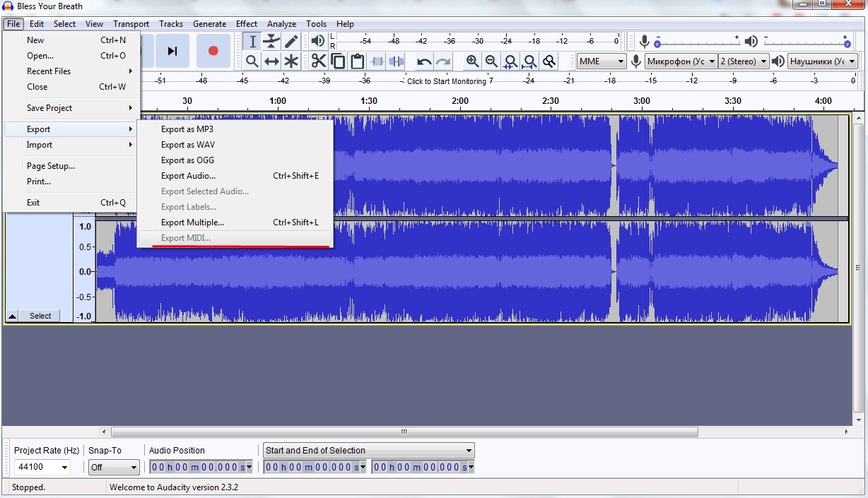Screen dimensions: 868x498
Task: Choose Export as WAV
Action: [x=235, y=145]
